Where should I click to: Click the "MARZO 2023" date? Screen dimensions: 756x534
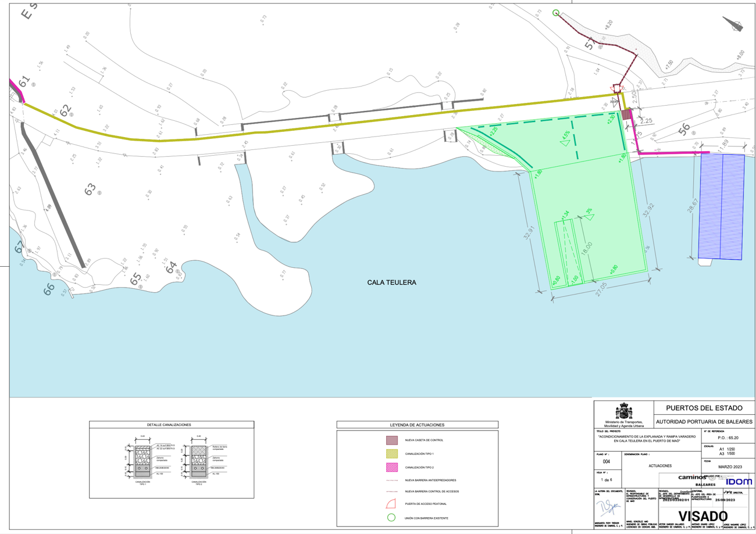click(732, 467)
